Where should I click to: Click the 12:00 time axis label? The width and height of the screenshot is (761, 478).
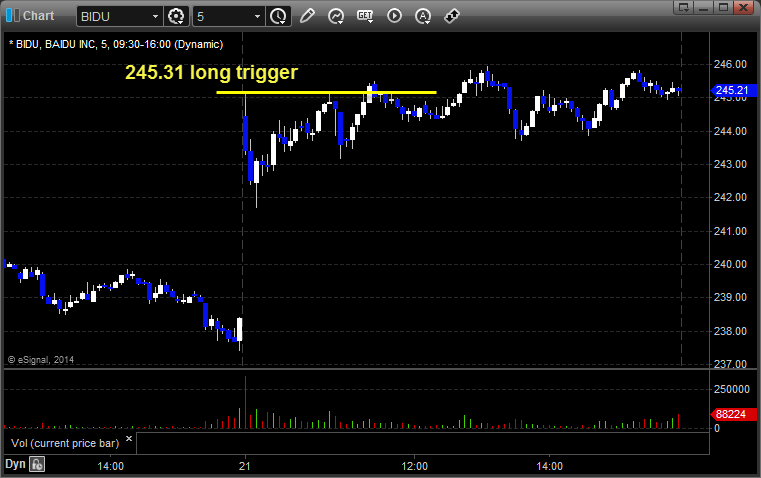(x=414, y=466)
